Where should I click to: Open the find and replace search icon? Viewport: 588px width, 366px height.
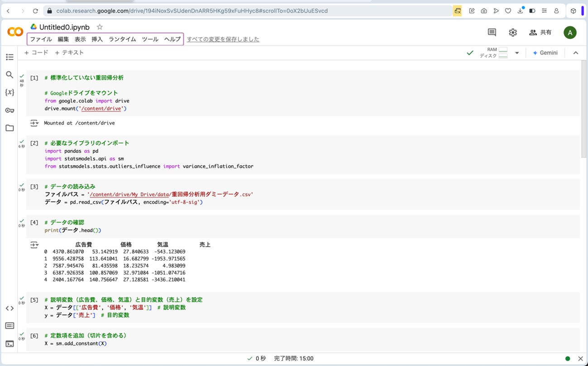(x=10, y=75)
